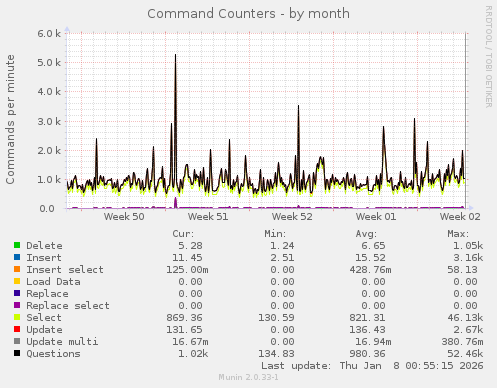Click the Delete max value 1.05k
This screenshot has height=388, width=497.
pos(468,246)
